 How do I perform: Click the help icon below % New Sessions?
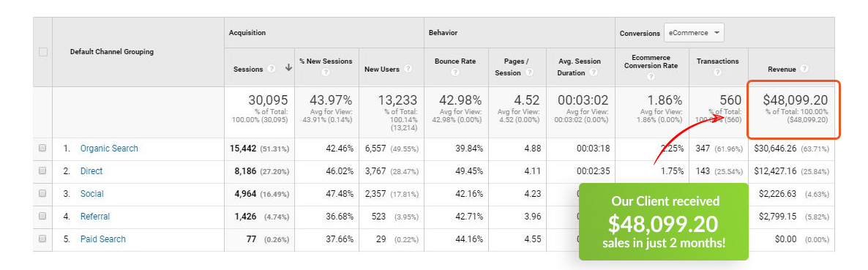pyautogui.click(x=326, y=72)
